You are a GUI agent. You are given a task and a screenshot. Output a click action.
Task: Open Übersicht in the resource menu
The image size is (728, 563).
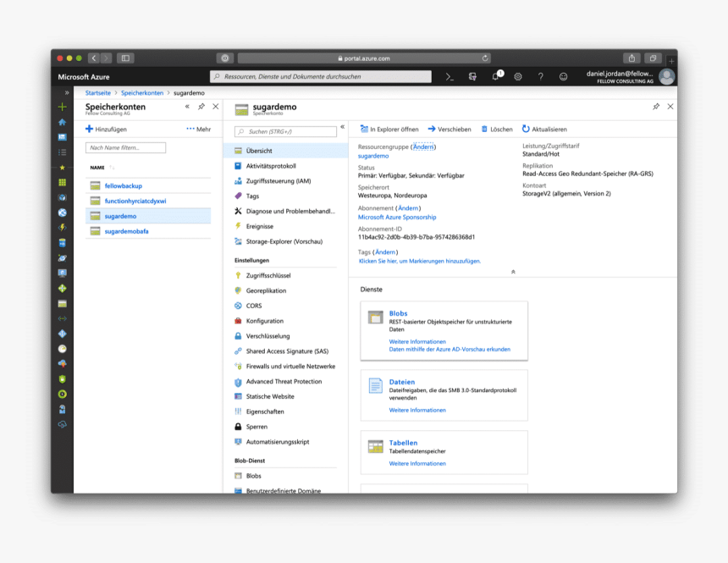click(x=285, y=151)
